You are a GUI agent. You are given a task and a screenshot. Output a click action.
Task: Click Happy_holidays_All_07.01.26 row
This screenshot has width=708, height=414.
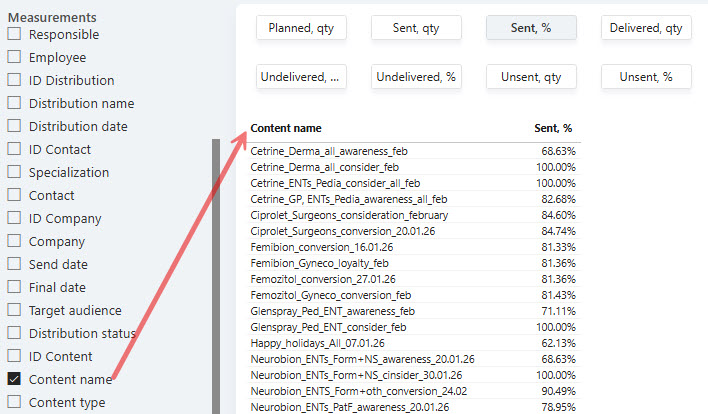point(414,343)
